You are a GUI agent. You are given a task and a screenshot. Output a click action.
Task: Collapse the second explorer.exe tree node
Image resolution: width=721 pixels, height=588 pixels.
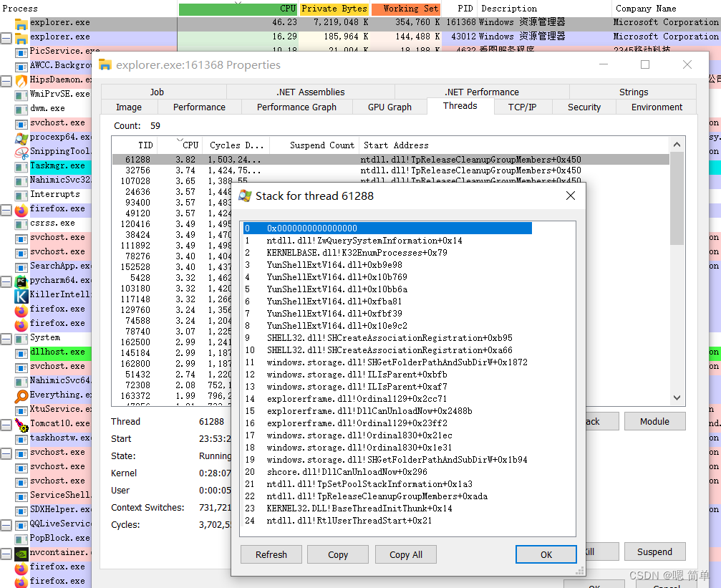(x=6, y=38)
